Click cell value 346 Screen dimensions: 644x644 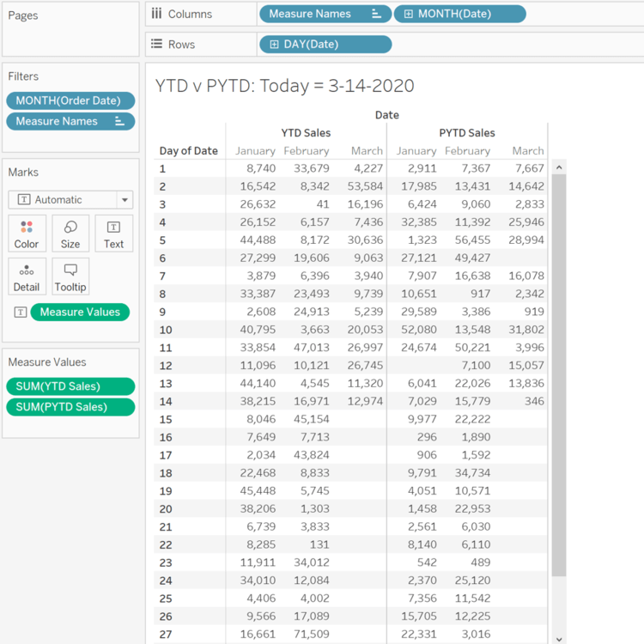click(534, 401)
